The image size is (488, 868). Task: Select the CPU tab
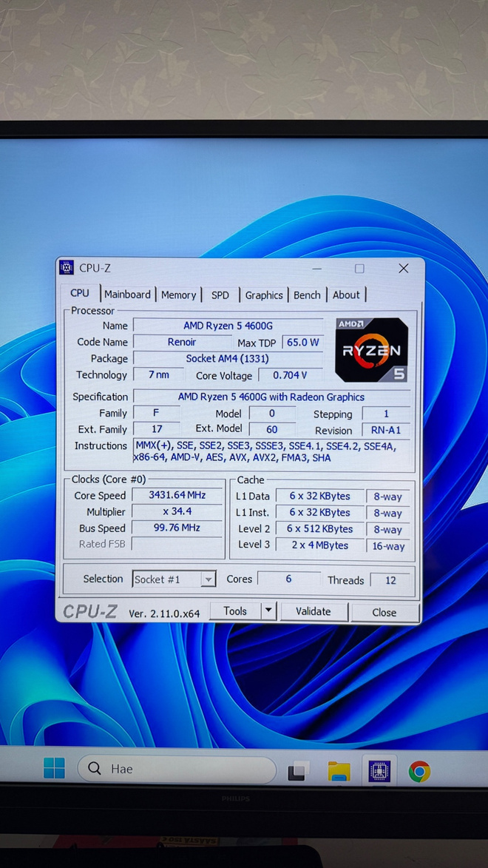coord(80,293)
